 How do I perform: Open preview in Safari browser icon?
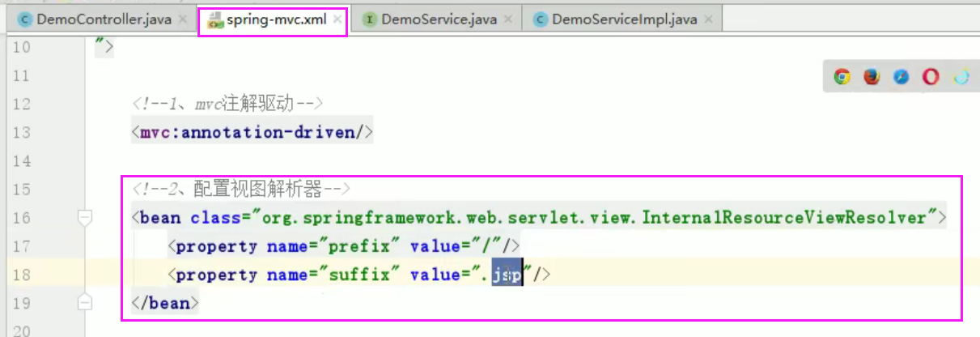[902, 77]
